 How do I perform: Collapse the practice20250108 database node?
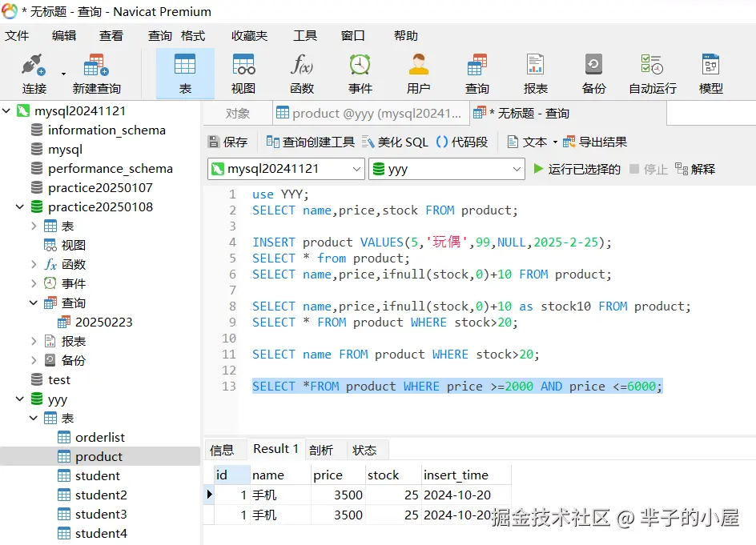[20, 206]
